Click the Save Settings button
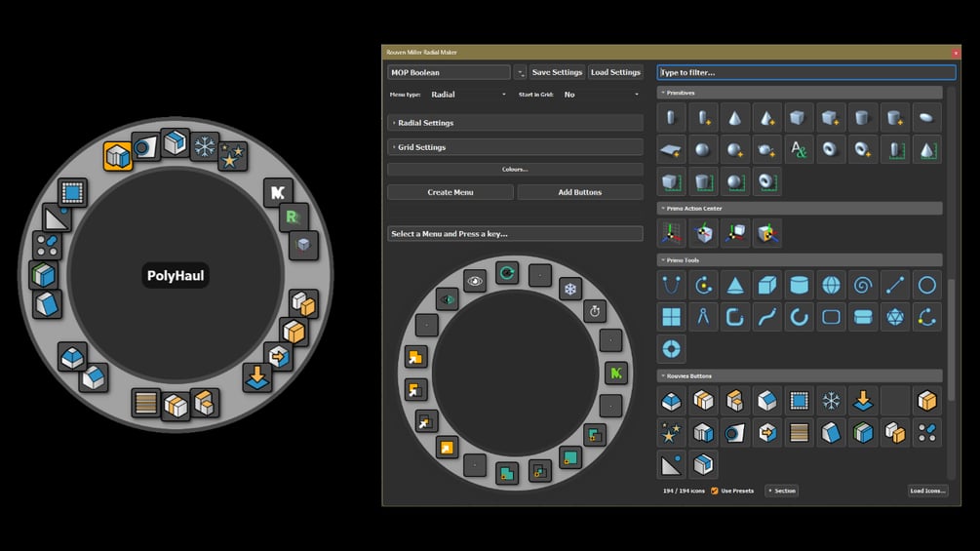 557,72
